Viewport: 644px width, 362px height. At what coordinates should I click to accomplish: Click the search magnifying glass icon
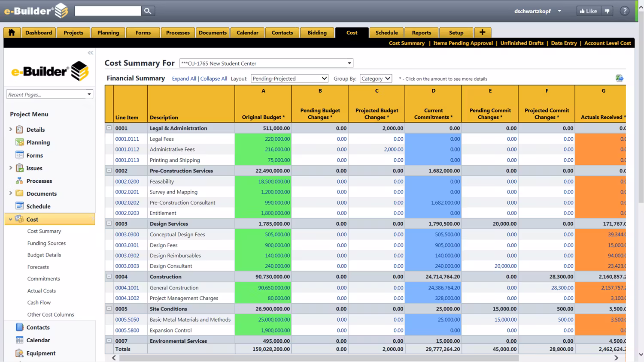pos(148,10)
